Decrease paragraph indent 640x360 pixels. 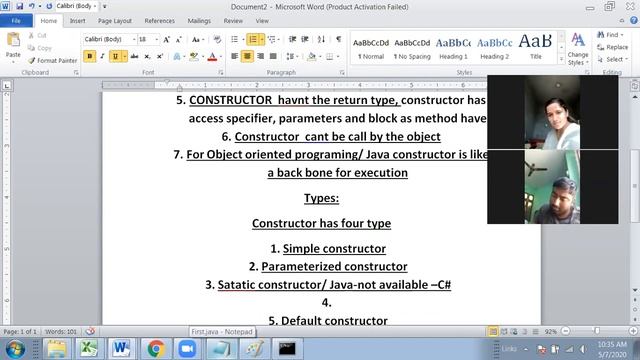click(x=292, y=39)
